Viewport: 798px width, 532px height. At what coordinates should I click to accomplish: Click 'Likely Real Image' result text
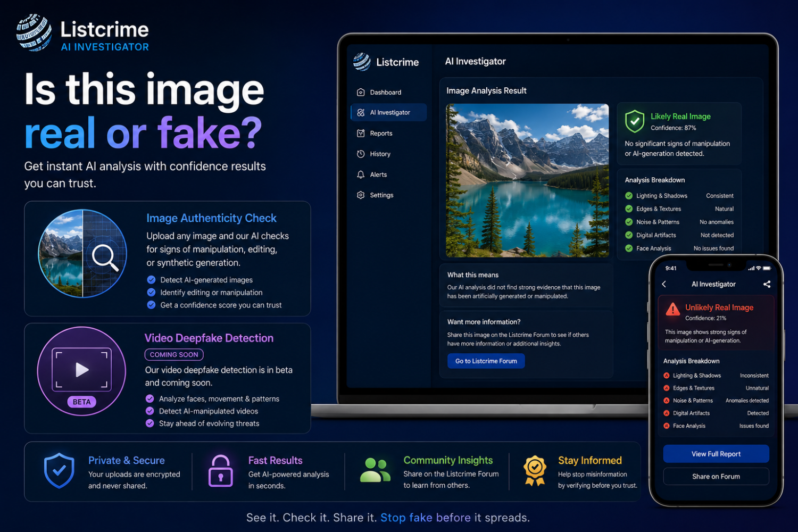pyautogui.click(x=680, y=116)
